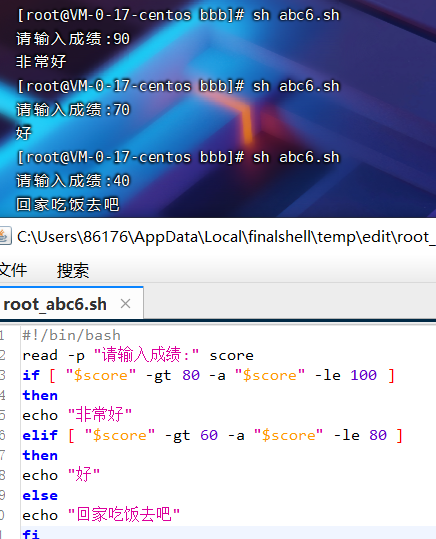
Task: Click the terminal line 请输入成绩:40
Action: [73, 181]
